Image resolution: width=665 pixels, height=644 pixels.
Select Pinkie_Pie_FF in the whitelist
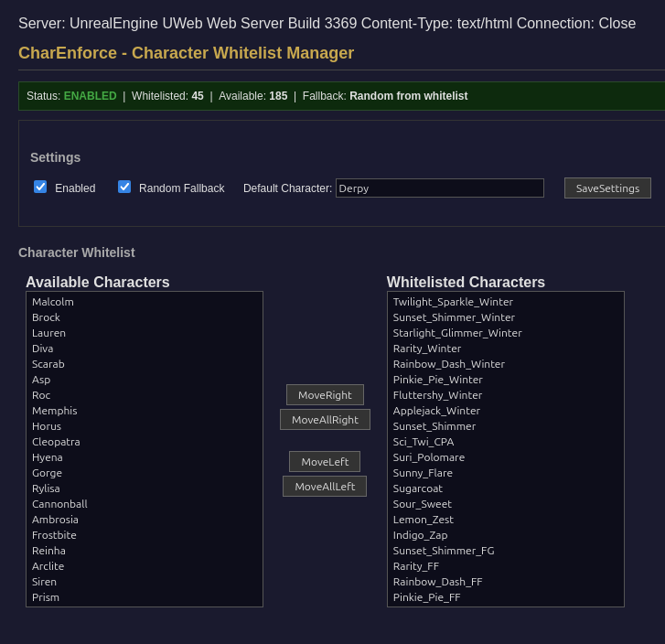click(506, 597)
